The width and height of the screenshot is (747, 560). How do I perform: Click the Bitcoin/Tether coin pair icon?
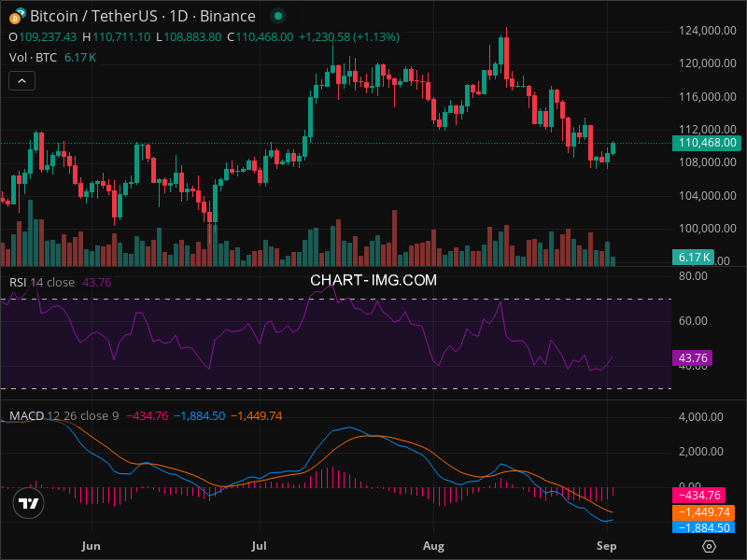16,16
